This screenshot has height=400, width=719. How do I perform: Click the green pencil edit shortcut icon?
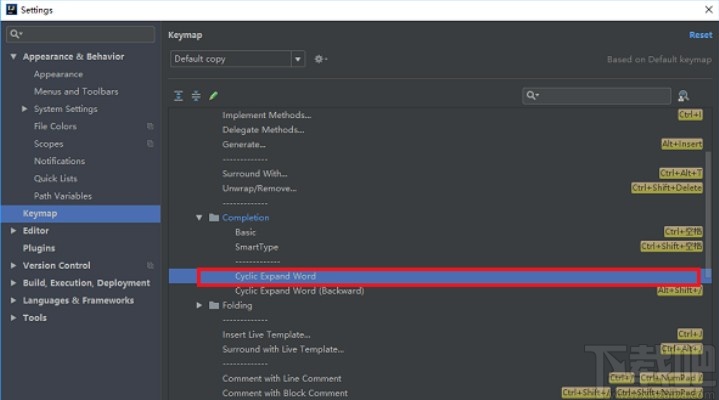pos(213,96)
